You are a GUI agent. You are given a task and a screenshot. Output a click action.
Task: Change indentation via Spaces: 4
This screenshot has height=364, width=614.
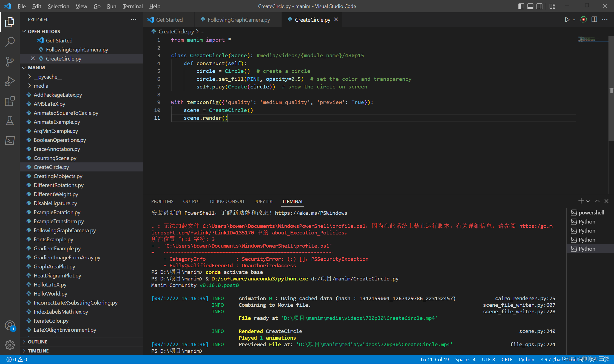465,360
